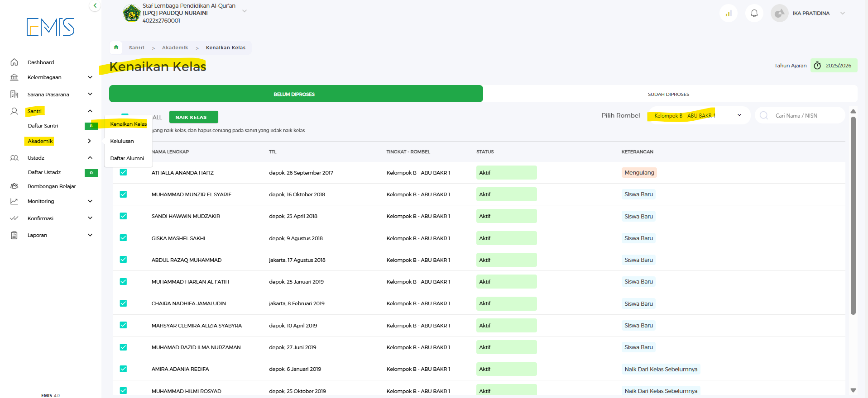
Task: Open IKA PRATIDINA user dropdown arrow
Action: point(843,13)
